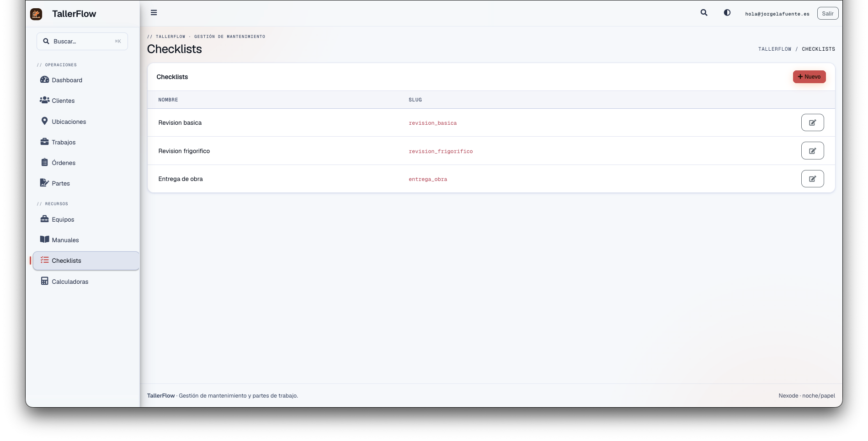Click the CHECKLISTS breadcrumb item
The width and height of the screenshot is (868, 441).
click(x=818, y=49)
